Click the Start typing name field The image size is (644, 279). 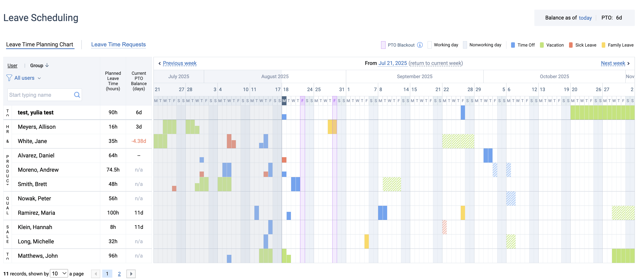coord(40,95)
